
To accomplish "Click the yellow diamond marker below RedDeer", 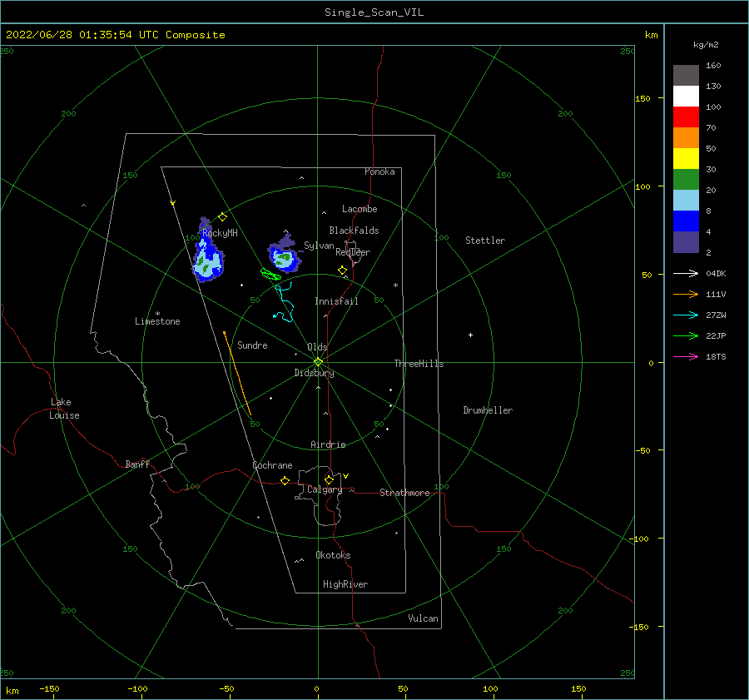I will 343,271.
